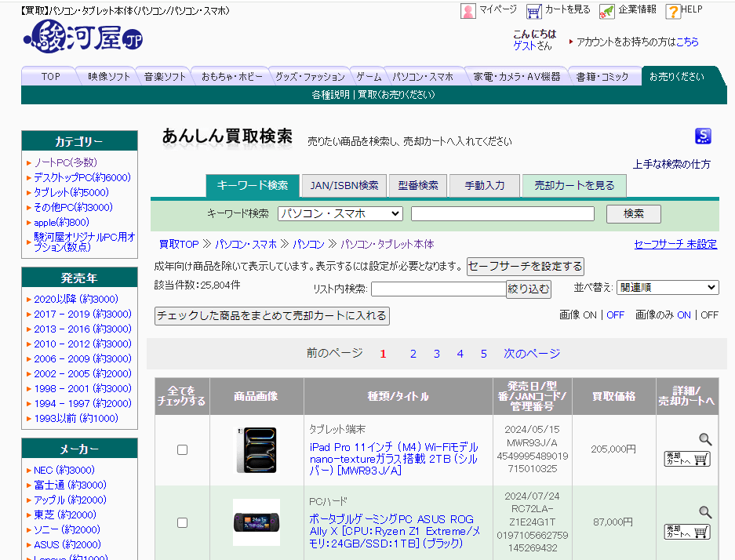Open My Page via the person icon
The image size is (735, 560).
click(x=468, y=11)
